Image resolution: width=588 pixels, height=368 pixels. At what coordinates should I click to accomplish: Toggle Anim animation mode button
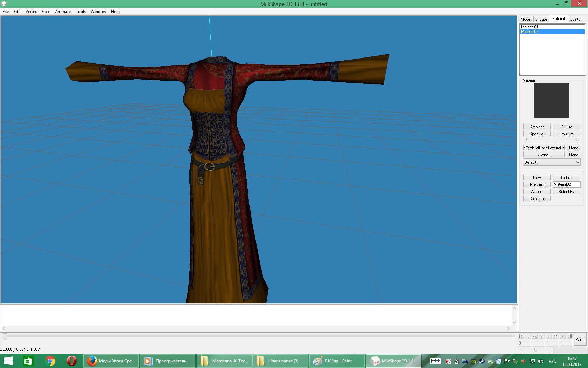580,339
